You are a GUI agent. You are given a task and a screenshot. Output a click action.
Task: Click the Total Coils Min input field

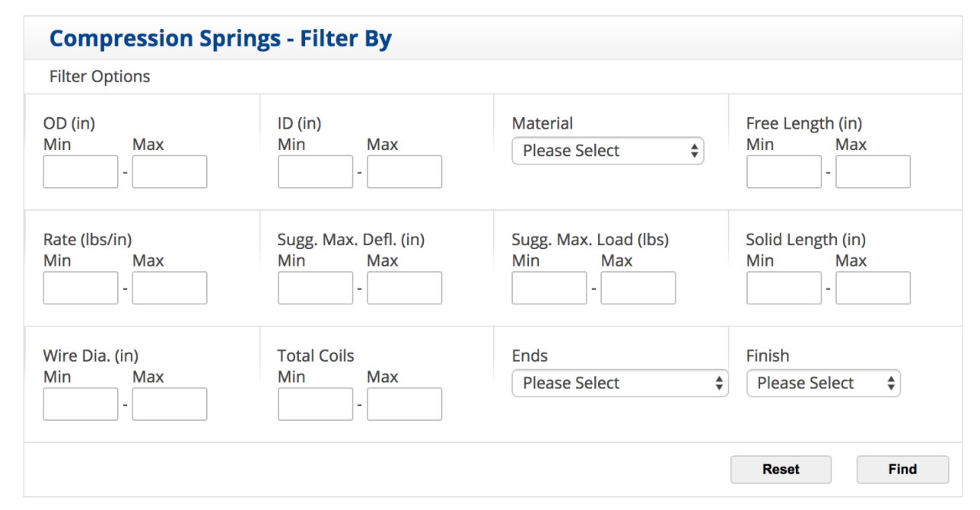coord(315,403)
